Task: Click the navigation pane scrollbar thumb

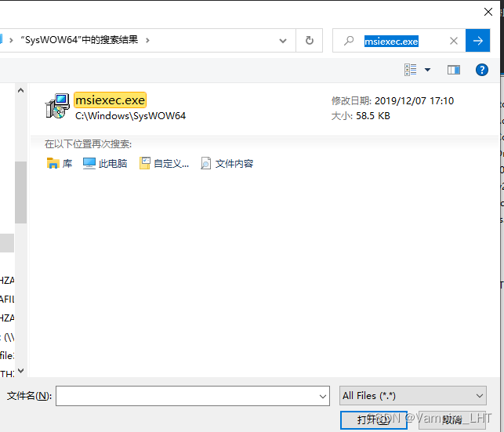Action: tap(21, 192)
